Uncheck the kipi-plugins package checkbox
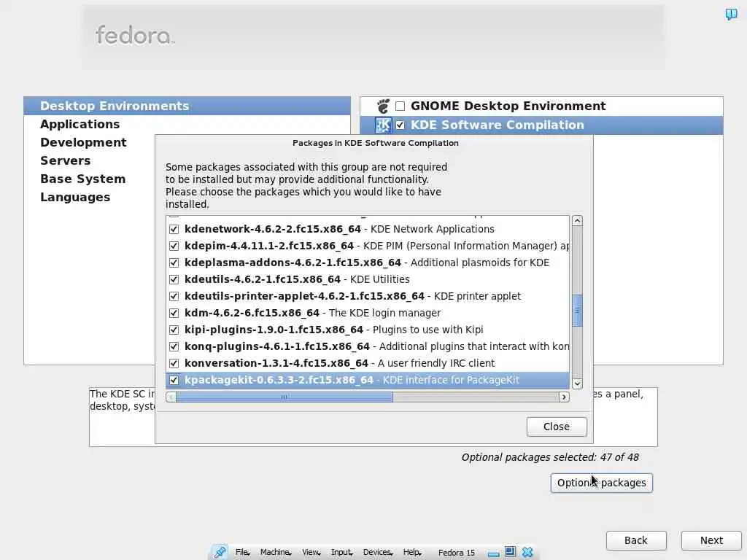 coord(174,330)
